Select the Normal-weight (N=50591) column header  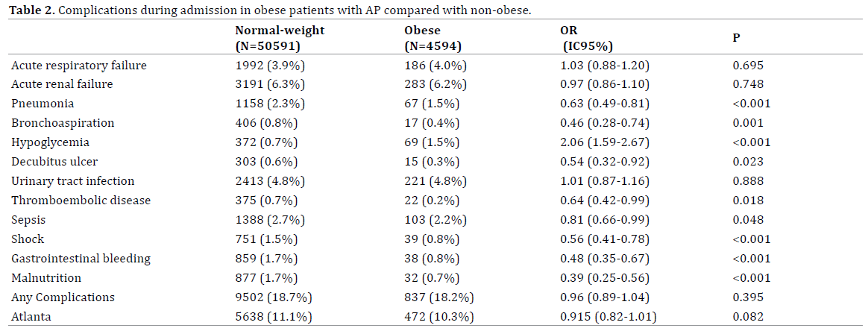tap(280, 37)
